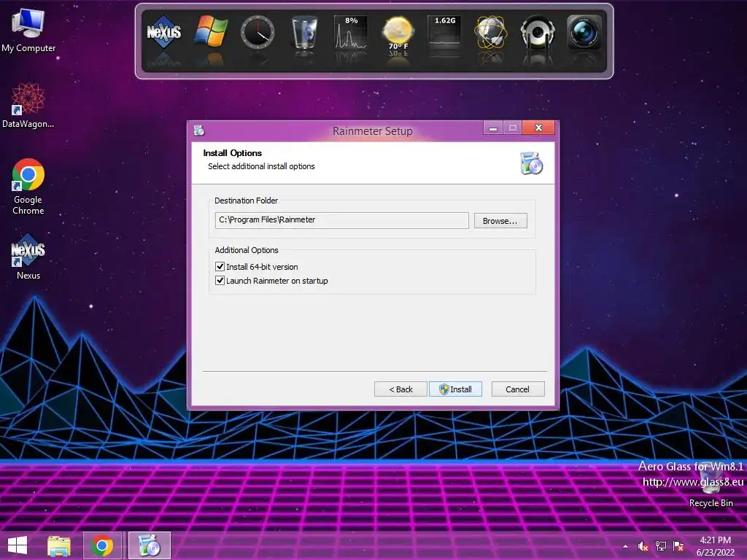This screenshot has width=747, height=560.
Task: Open My Computer desktop icon
Action: (x=28, y=30)
